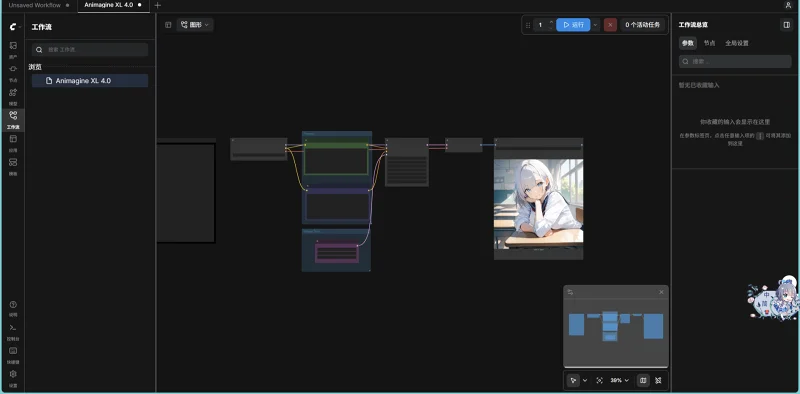Image resolution: width=800 pixels, height=394 pixels.
Task: Increase the batch count stepper
Action: (x=551, y=22)
